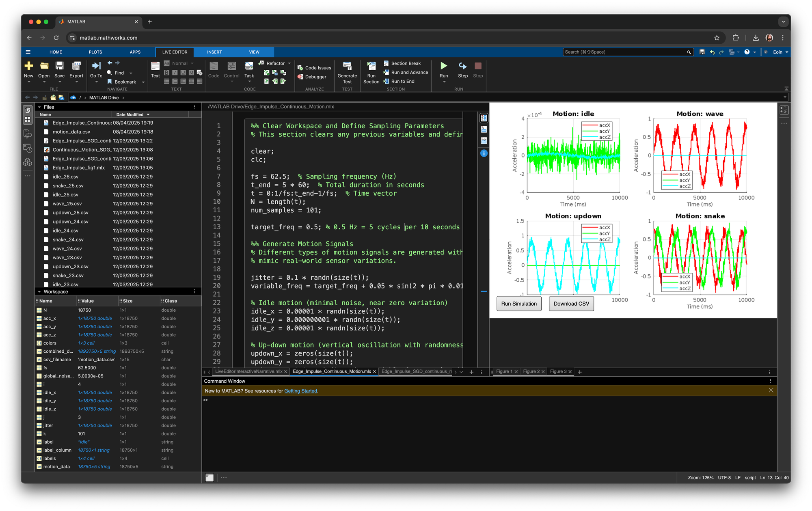Open the Getting Started link

(x=300, y=391)
